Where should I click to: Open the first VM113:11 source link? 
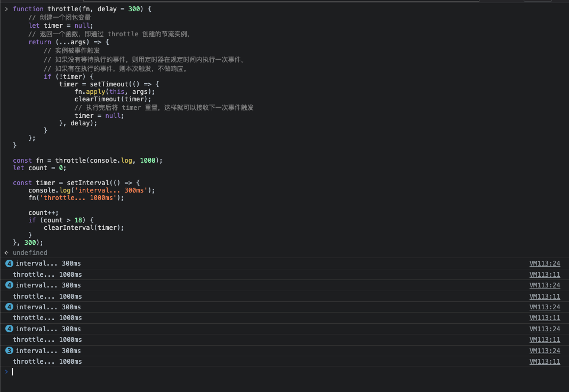[x=544, y=275]
